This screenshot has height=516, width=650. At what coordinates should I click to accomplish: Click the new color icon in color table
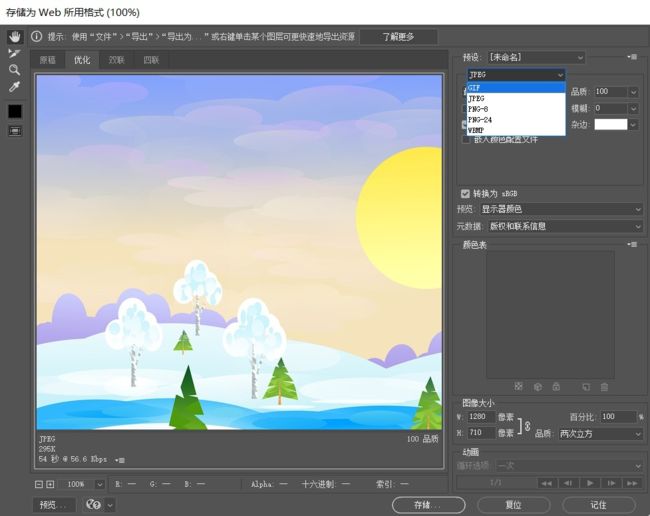pyautogui.click(x=586, y=387)
